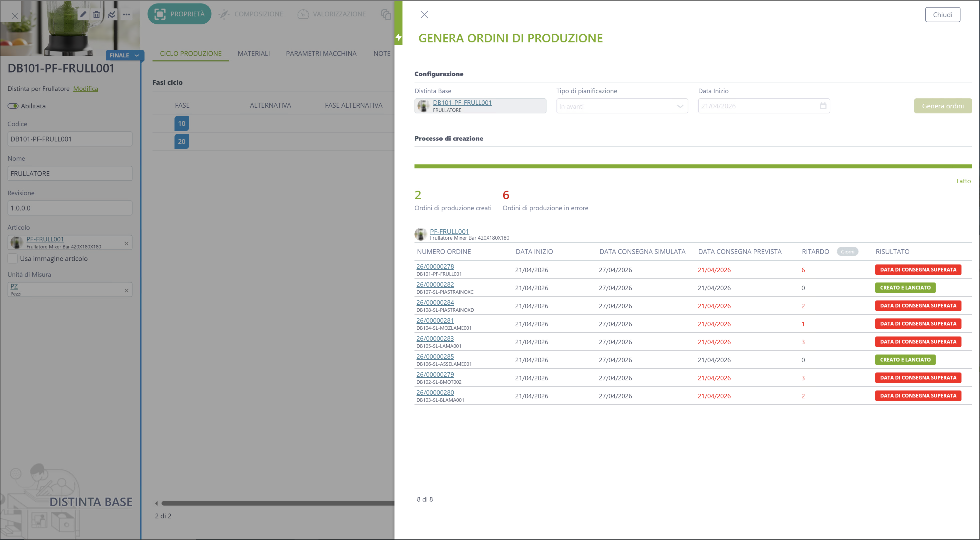Click the Revisione input field

[x=70, y=208]
